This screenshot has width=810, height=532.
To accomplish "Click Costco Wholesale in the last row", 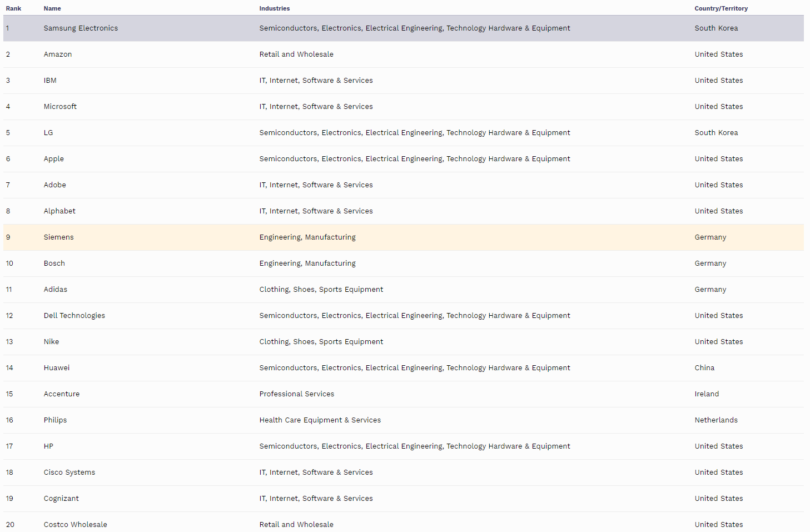I will coord(75,524).
